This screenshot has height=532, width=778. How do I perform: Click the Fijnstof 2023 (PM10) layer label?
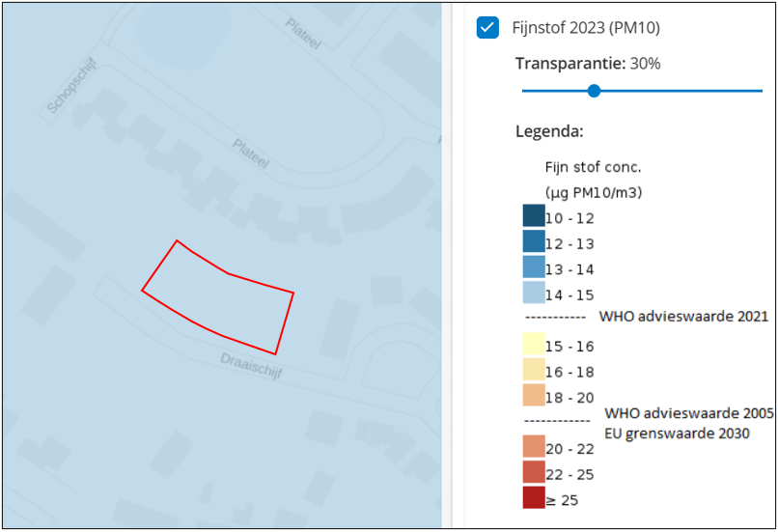click(586, 28)
